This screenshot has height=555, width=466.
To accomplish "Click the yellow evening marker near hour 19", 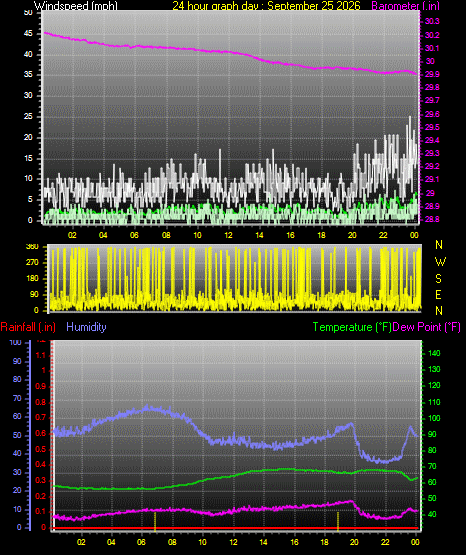I will 338,521.
